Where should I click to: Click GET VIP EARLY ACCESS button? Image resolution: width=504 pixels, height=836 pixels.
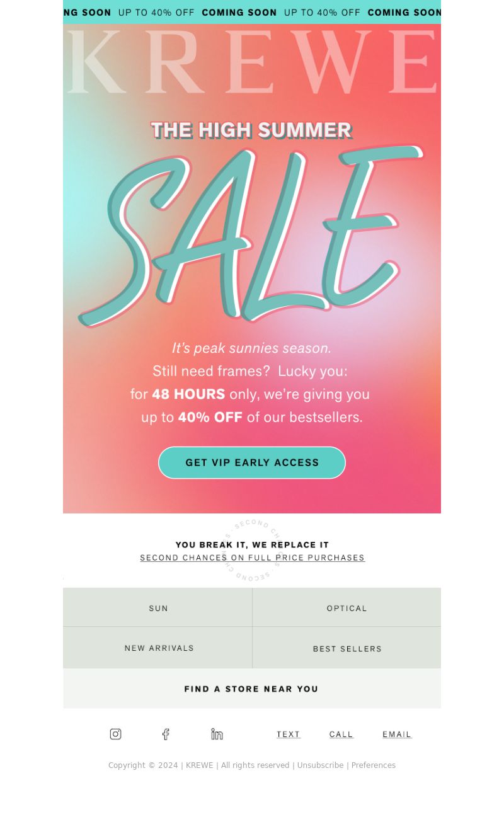[x=252, y=462]
